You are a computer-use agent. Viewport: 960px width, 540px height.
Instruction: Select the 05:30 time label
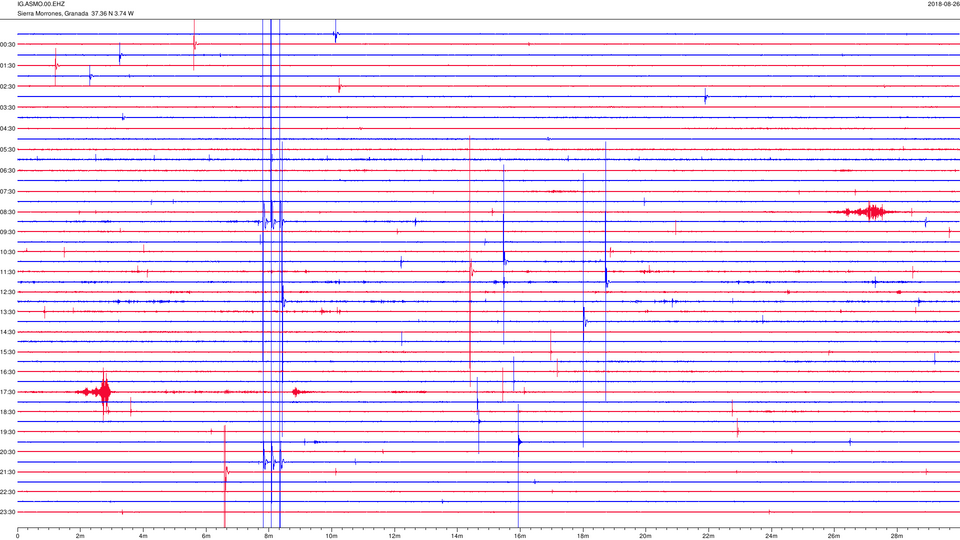tap(7, 150)
